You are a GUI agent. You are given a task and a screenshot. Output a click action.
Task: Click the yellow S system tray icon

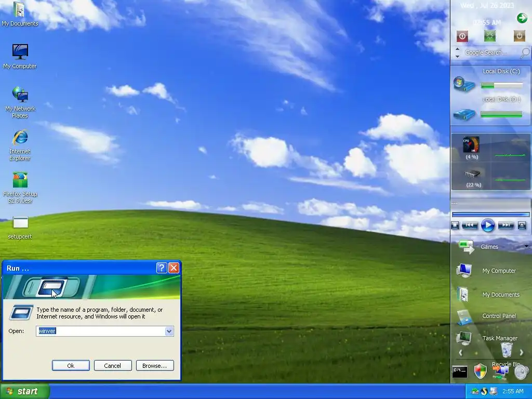[x=484, y=392]
